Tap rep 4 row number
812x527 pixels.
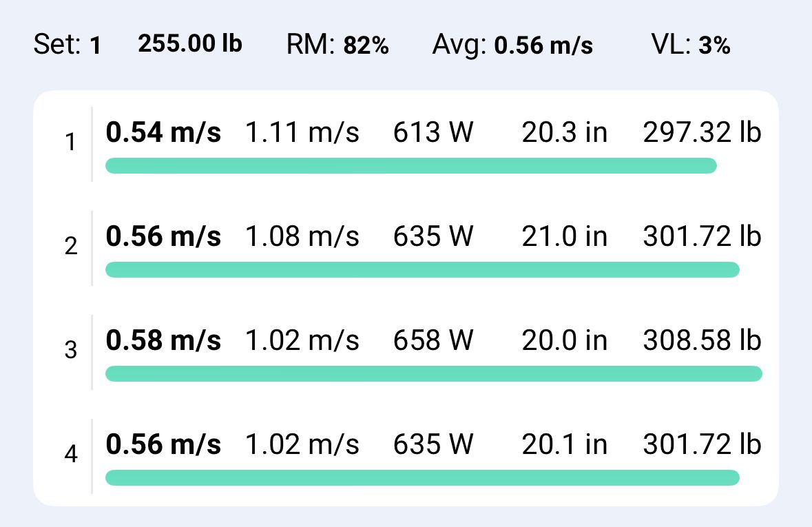coord(71,455)
